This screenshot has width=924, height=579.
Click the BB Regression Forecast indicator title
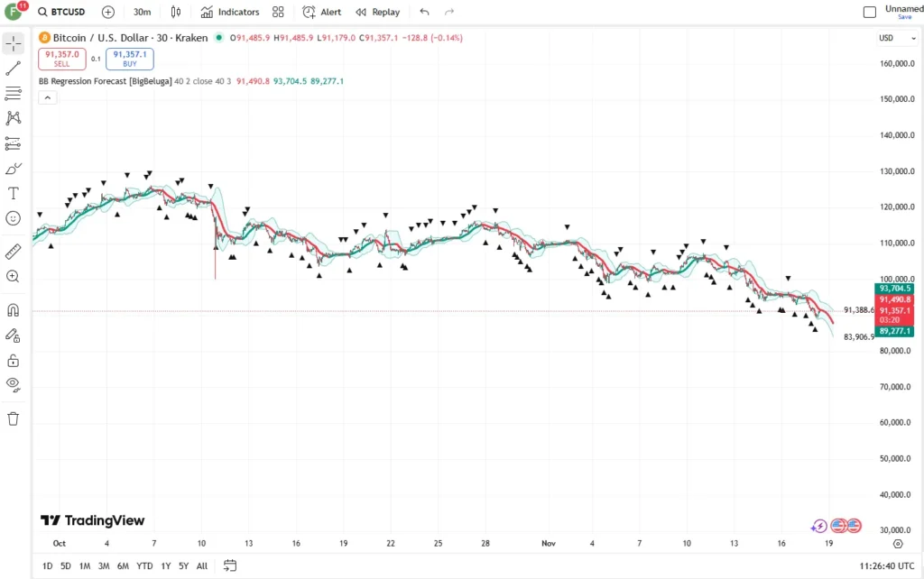point(106,81)
